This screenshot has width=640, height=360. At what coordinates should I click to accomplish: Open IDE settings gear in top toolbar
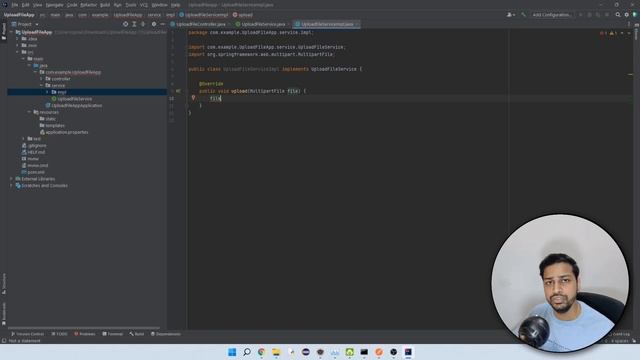pos(627,15)
